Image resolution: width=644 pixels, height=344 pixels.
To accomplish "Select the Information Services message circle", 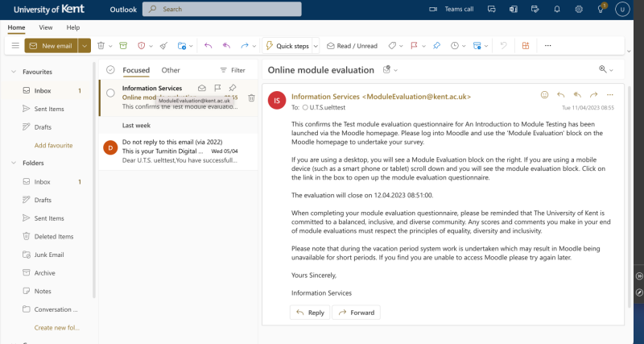I will point(110,93).
